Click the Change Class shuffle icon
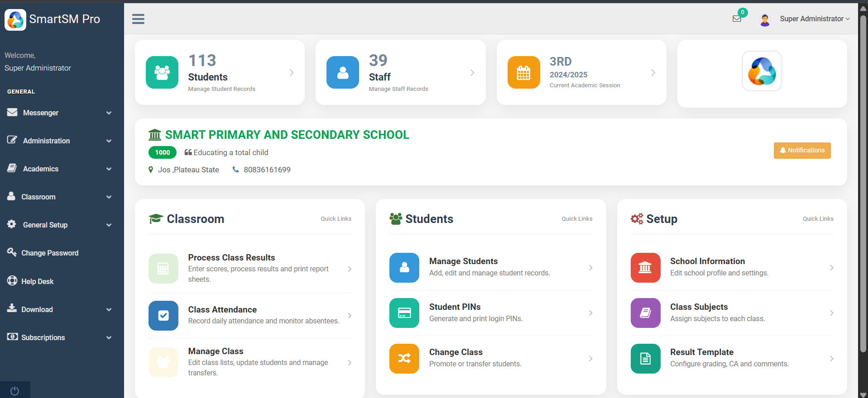This screenshot has width=868, height=398. click(x=404, y=359)
